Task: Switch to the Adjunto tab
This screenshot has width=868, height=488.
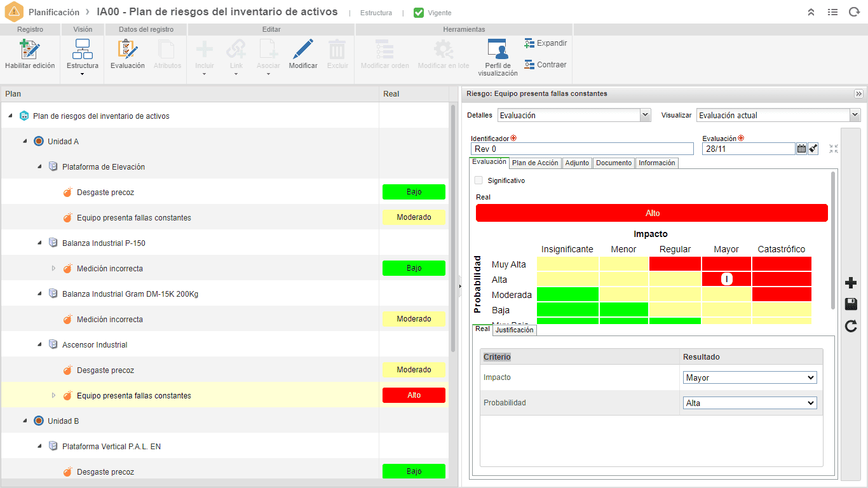Action: pyautogui.click(x=577, y=163)
